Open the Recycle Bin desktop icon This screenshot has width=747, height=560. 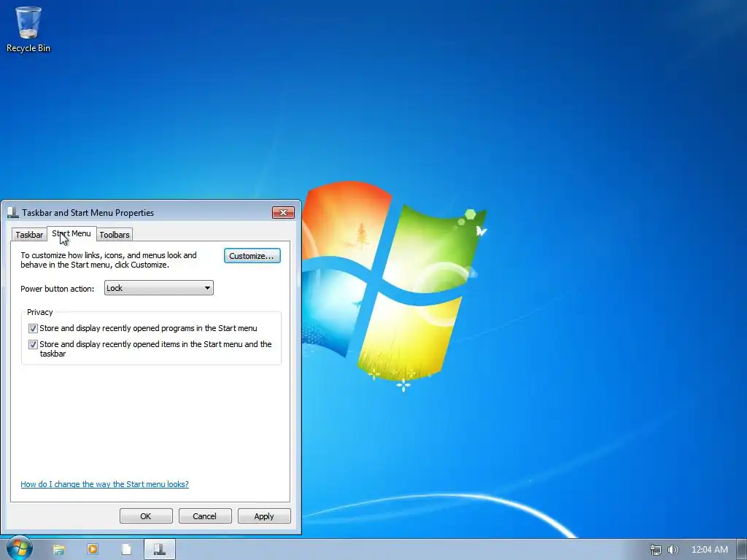pos(28,29)
